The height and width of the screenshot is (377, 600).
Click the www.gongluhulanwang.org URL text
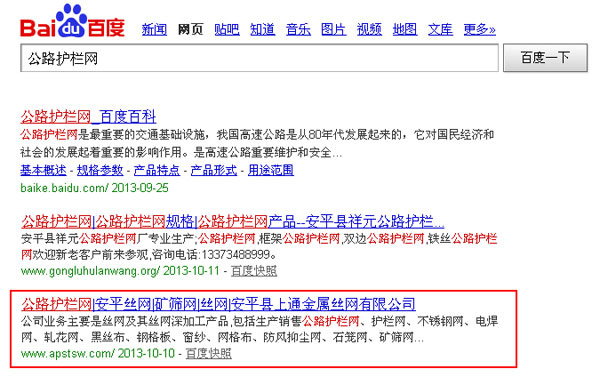[90, 271]
